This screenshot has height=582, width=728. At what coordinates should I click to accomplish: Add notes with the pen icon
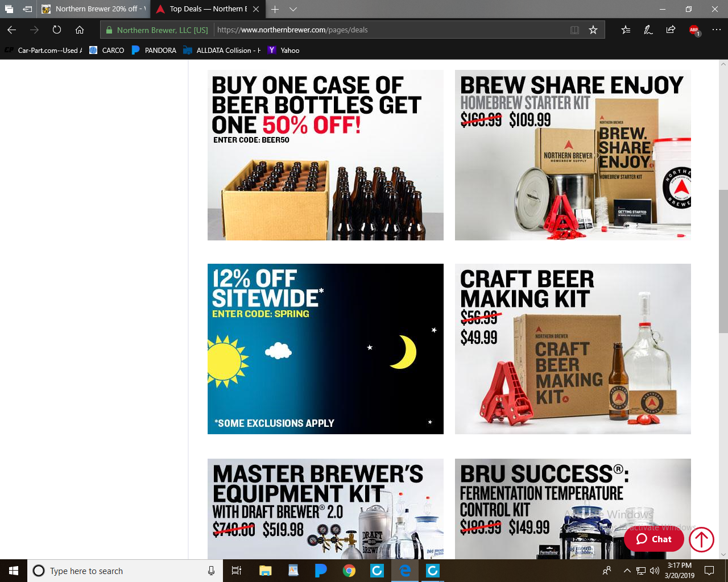click(648, 30)
